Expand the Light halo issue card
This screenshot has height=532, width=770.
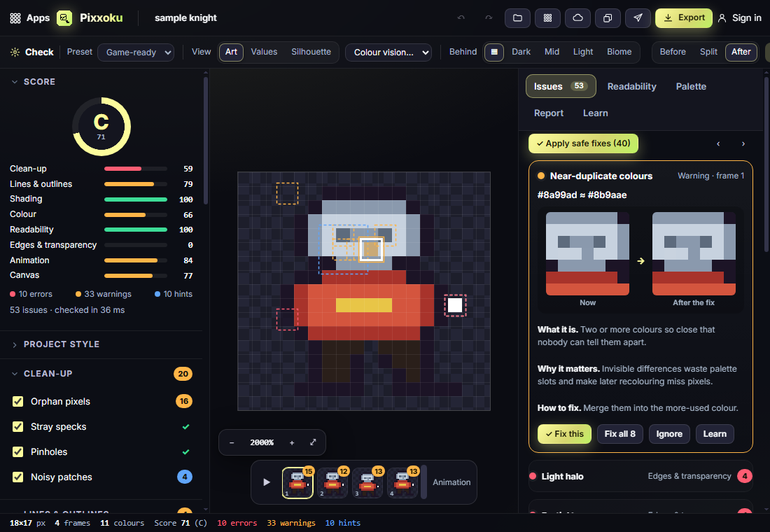[640, 476]
